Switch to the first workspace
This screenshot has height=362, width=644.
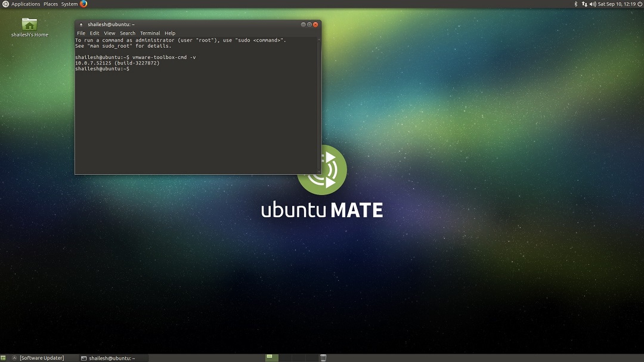[x=271, y=358]
